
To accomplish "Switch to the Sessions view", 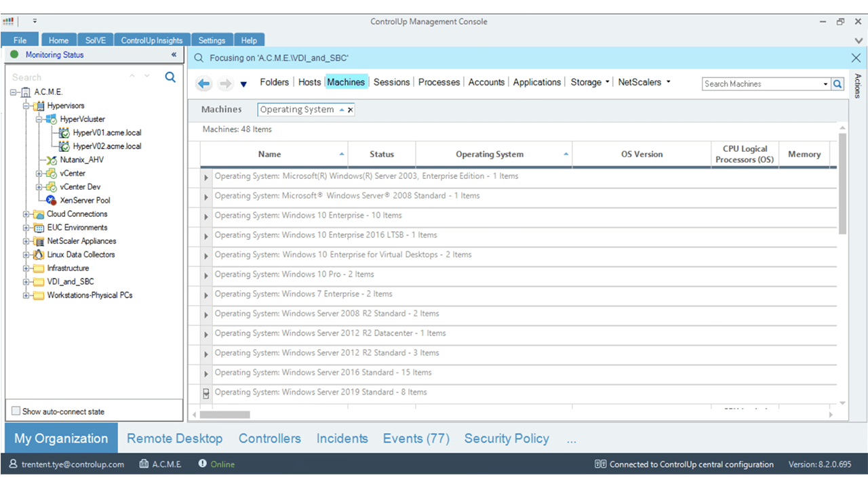I will point(391,82).
